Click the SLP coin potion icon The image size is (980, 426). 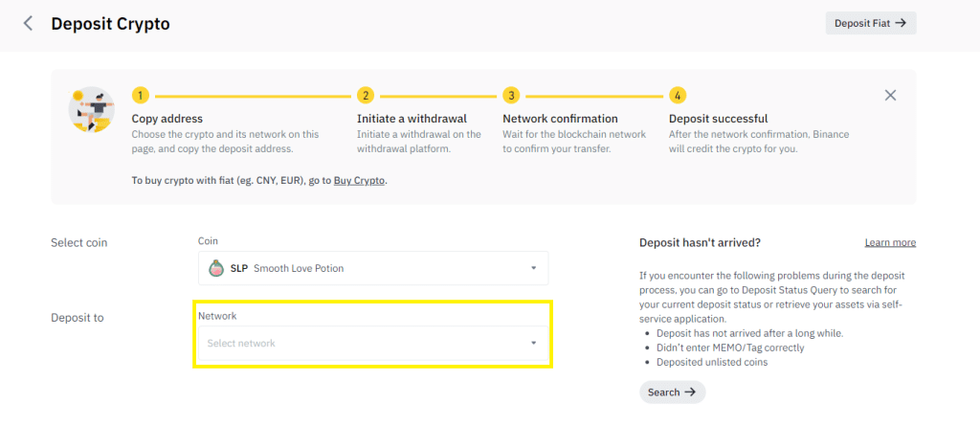(x=216, y=268)
